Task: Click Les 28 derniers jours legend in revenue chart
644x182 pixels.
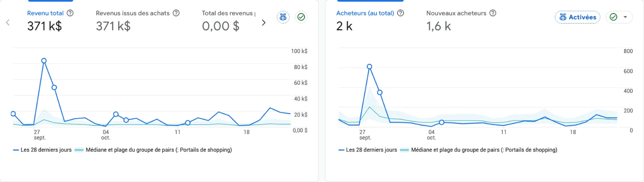Action: point(43,150)
